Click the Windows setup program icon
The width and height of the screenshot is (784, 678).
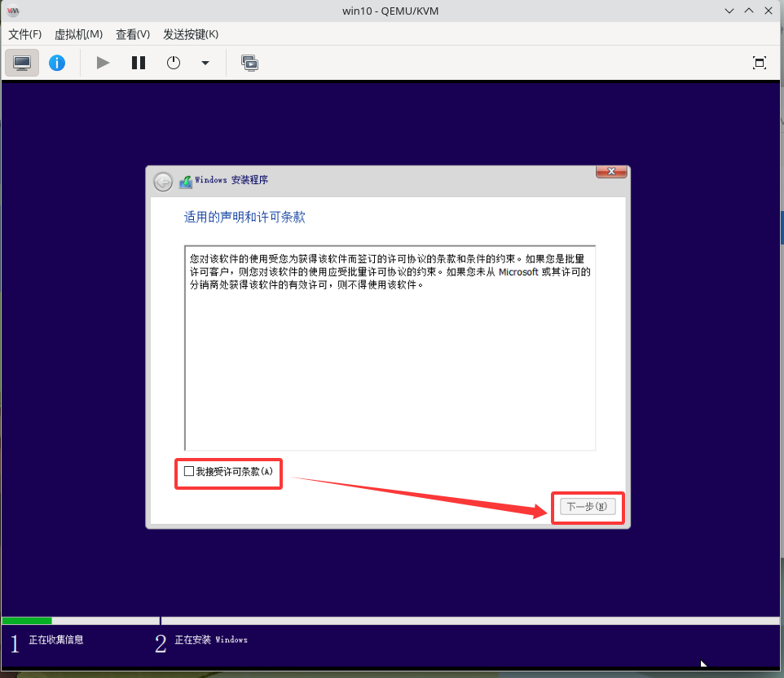186,182
